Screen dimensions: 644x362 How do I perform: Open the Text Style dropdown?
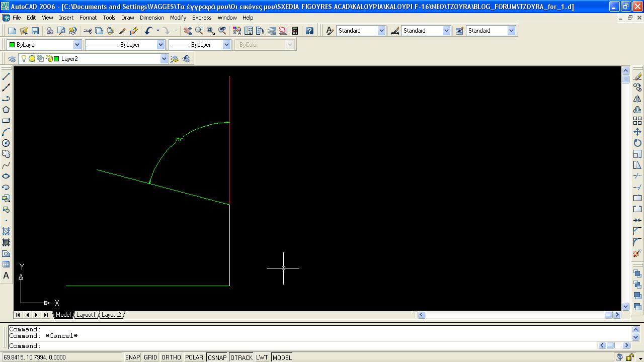(381, 31)
